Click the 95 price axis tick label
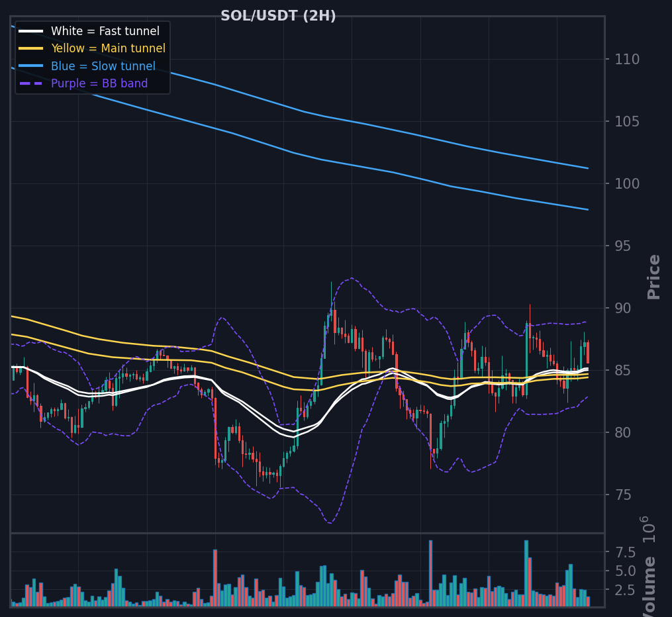This screenshot has width=672, height=617. coord(623,246)
